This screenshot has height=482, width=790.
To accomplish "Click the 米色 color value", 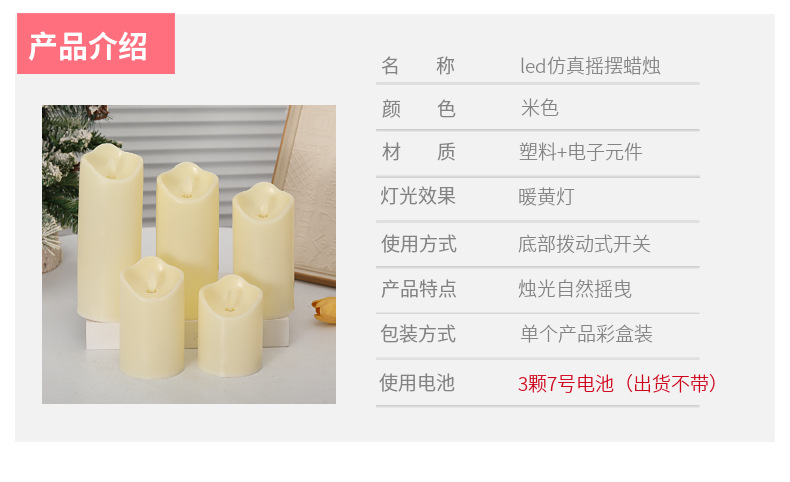I will point(540,108).
